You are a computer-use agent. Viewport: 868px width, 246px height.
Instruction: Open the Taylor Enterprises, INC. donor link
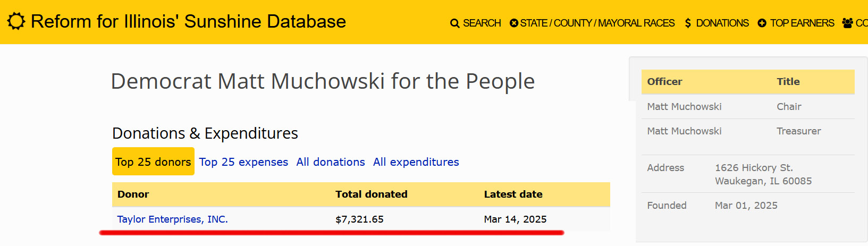tap(172, 219)
